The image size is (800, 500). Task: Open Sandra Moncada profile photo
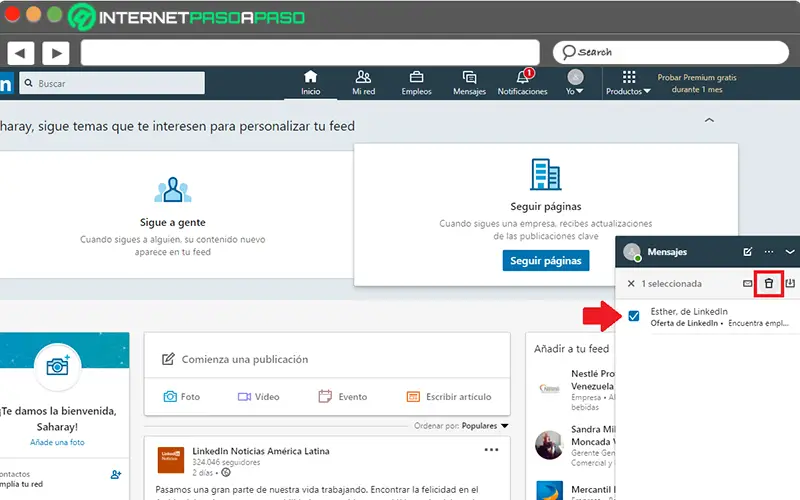pyautogui.click(x=549, y=445)
